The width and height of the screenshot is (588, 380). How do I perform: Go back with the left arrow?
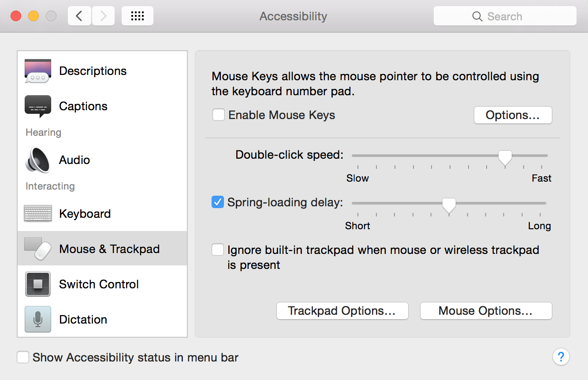[79, 16]
